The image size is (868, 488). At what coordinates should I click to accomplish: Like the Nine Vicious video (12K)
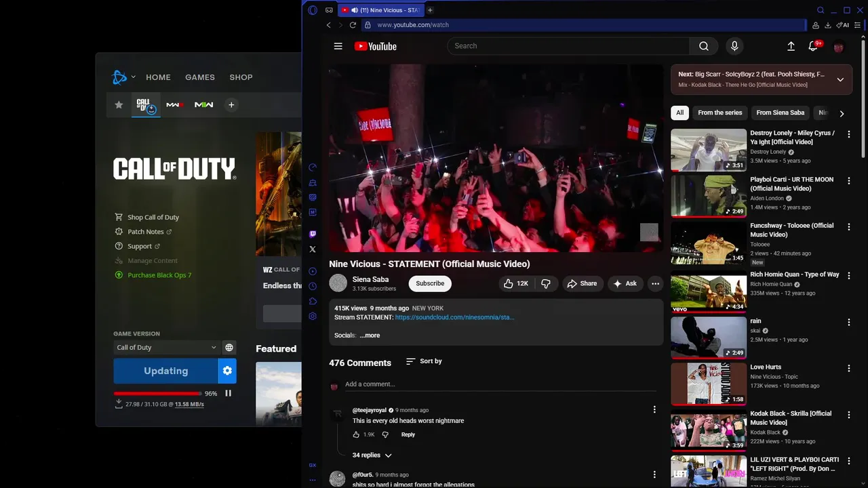(515, 283)
